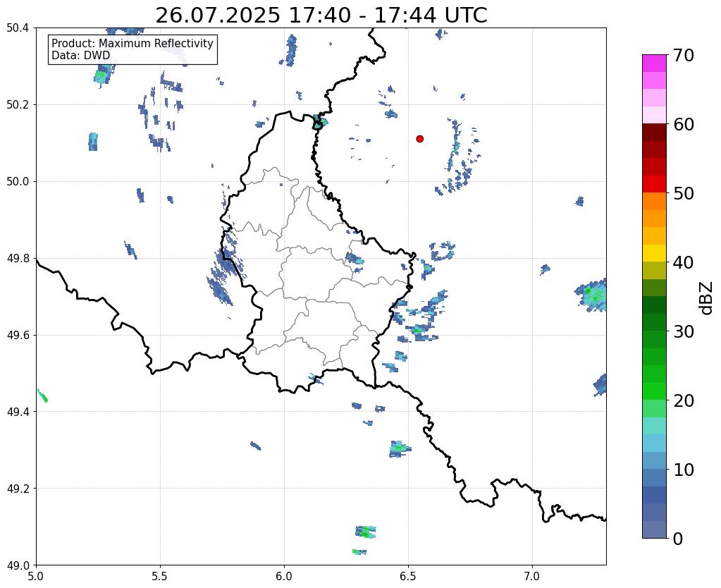Click longitude axis label 7.0
The width and height of the screenshot is (721, 588).
(532, 576)
